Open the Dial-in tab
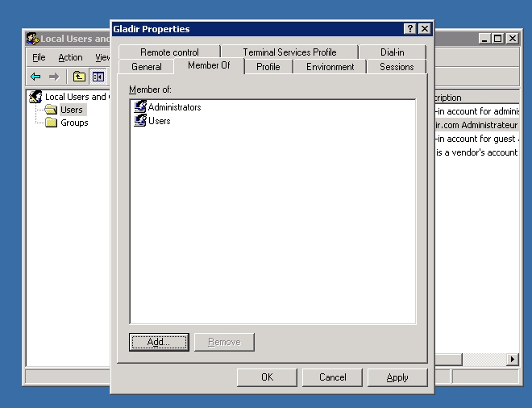 click(x=393, y=52)
